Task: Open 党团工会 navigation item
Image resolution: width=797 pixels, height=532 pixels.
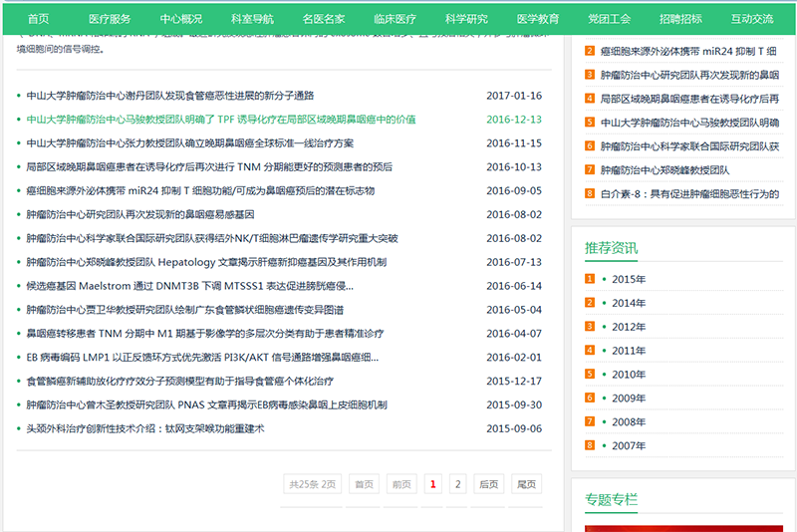Action: 609,19
